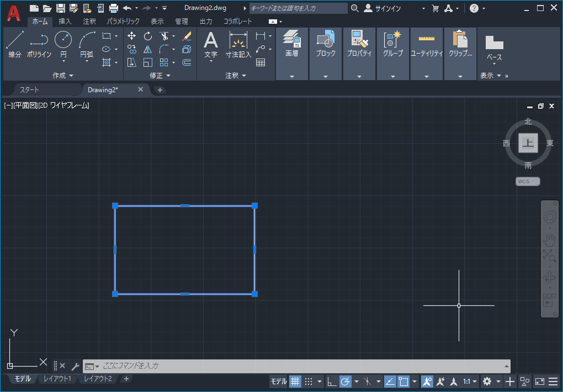The image size is (563, 392).
Task: Choose the 円弧 (Arc) tool
Action: point(87,46)
